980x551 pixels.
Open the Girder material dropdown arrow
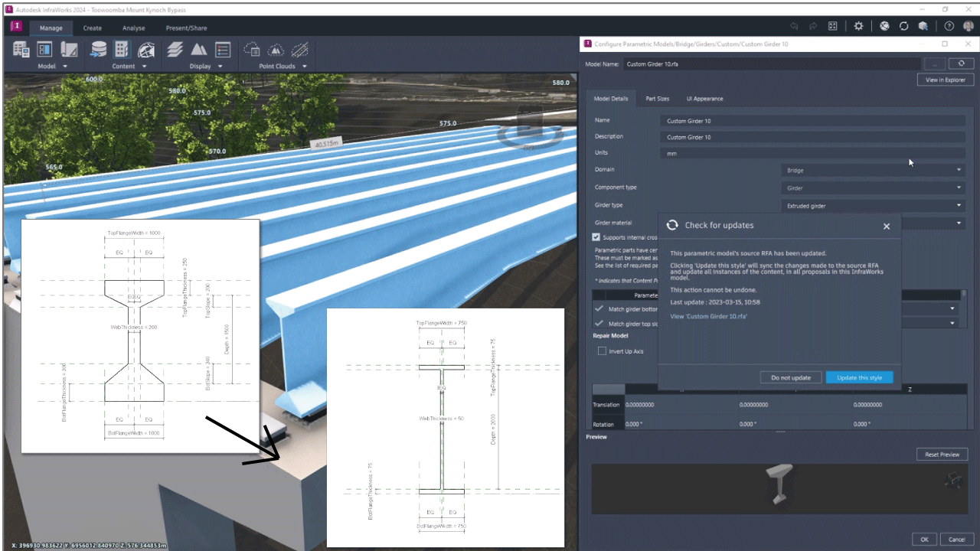point(959,223)
